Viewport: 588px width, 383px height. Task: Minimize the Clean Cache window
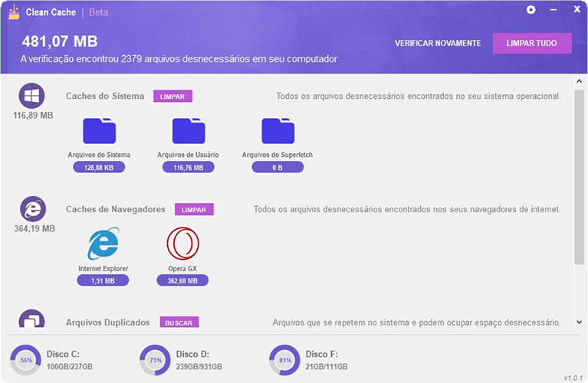pyautogui.click(x=554, y=10)
